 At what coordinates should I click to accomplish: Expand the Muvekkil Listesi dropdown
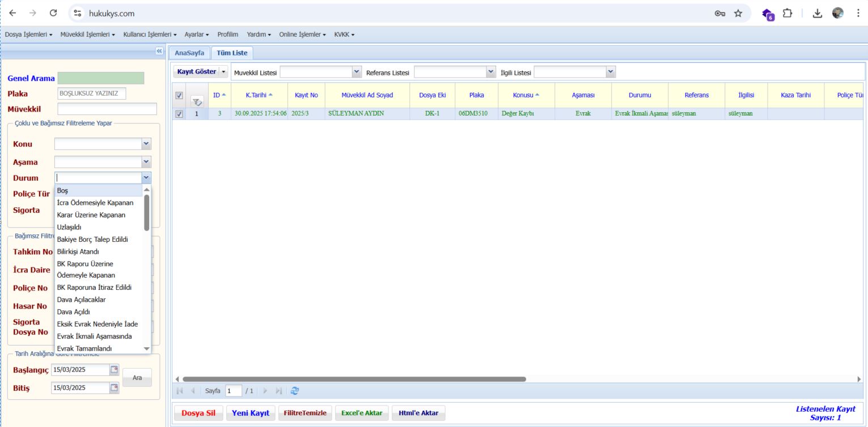tap(356, 72)
